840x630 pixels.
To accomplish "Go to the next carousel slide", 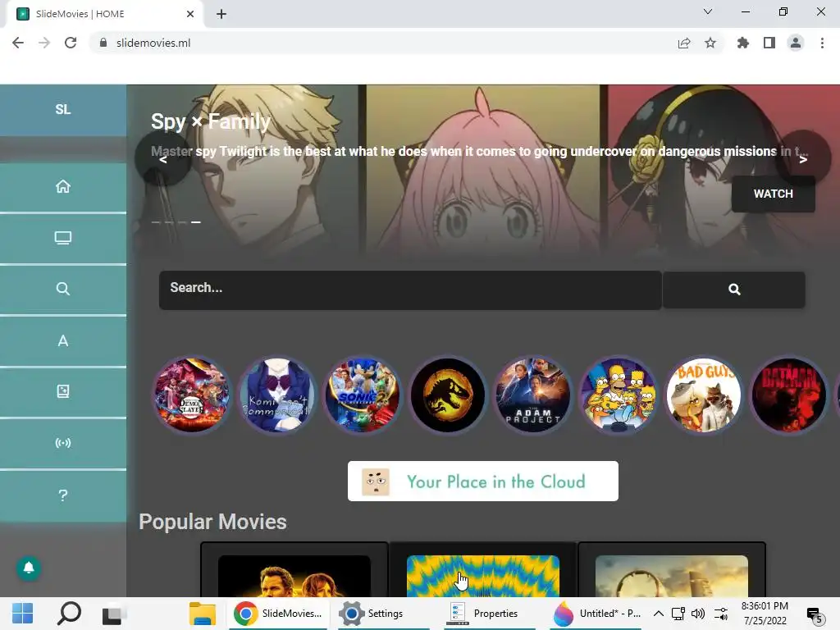I will [x=802, y=158].
